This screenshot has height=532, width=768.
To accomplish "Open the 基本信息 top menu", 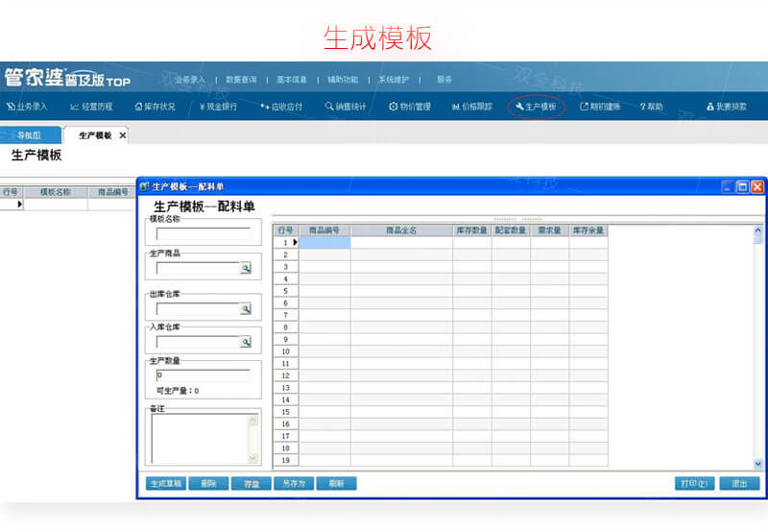I will (x=292, y=80).
